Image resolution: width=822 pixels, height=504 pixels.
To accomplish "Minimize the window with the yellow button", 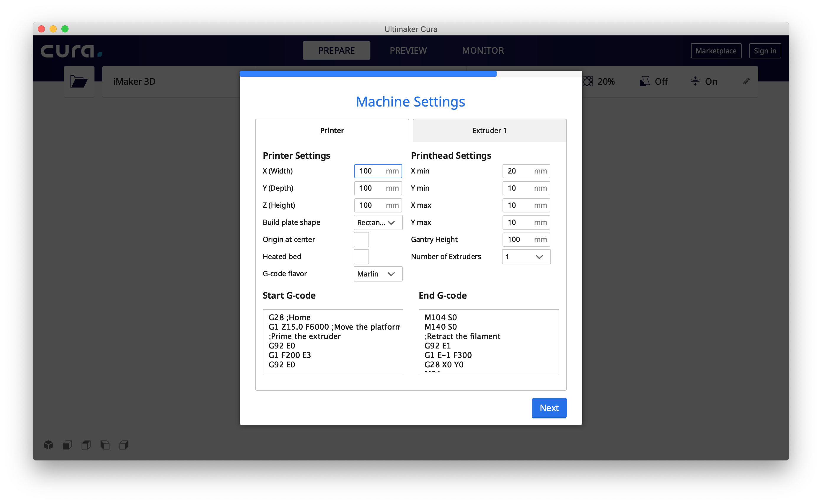I will 53,29.
